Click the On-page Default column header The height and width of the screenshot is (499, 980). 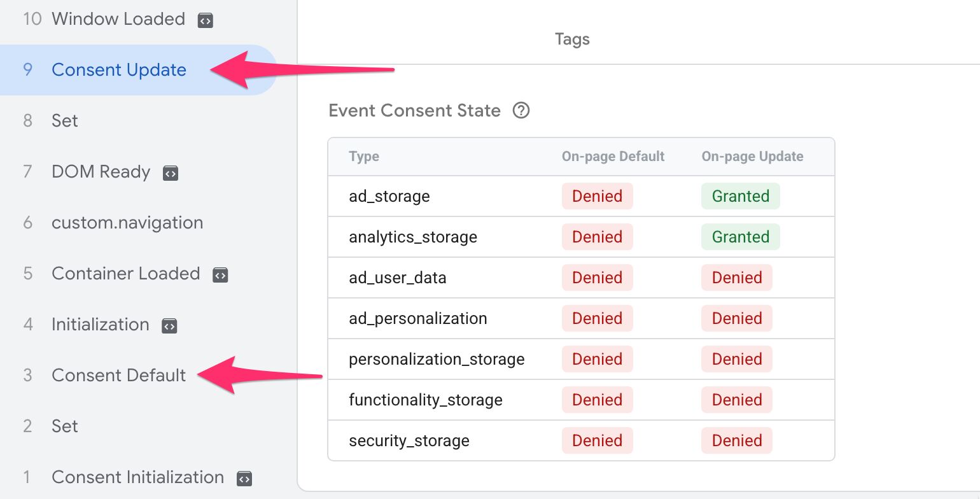point(613,157)
